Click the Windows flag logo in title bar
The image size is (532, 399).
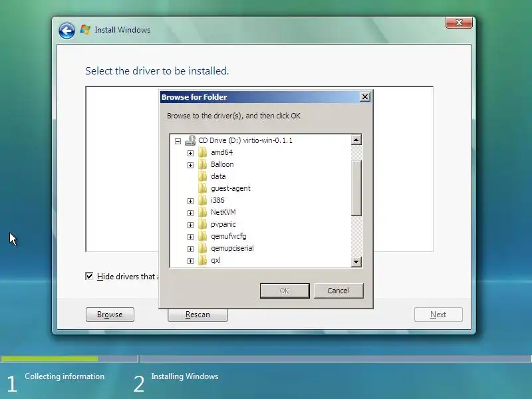[x=85, y=29]
